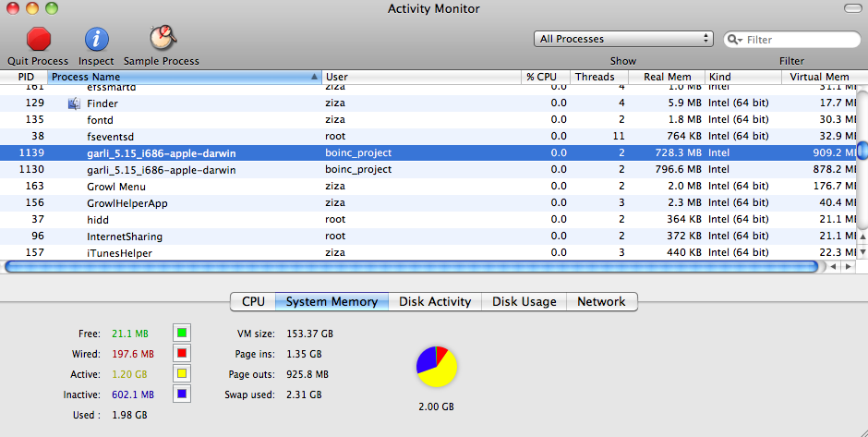Viewport: 868px width, 437px height.
Task: Select the Finder process row
Action: click(428, 103)
